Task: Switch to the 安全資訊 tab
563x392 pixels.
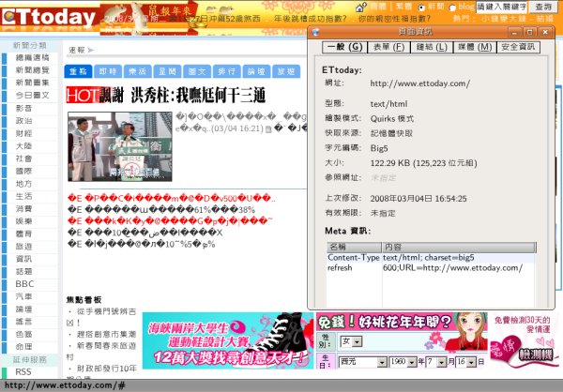Action: [518, 47]
